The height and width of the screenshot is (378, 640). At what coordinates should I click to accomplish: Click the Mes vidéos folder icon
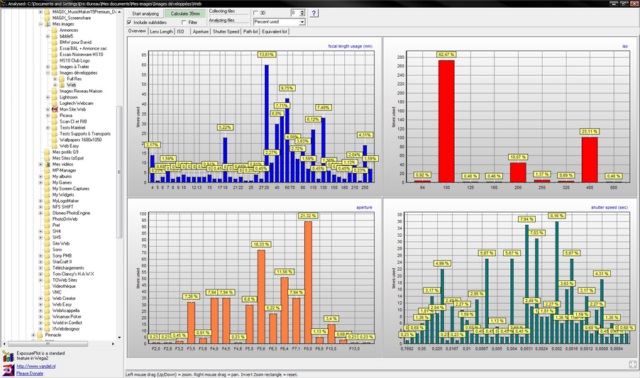47,164
